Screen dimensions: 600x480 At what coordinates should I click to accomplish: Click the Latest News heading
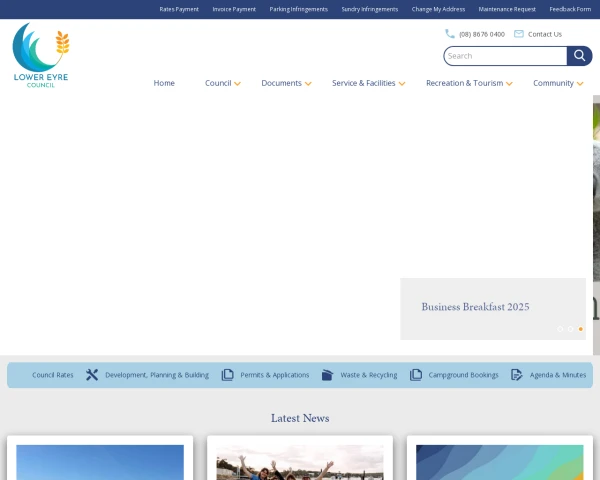click(x=300, y=418)
